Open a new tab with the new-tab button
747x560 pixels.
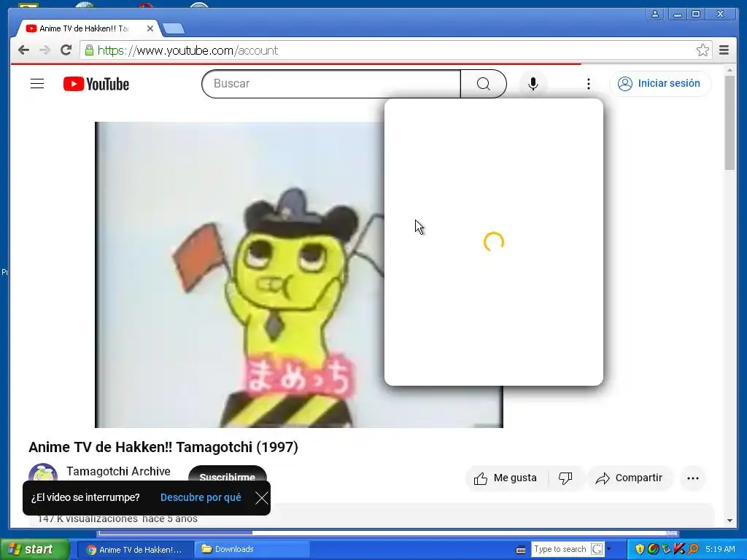174,29
